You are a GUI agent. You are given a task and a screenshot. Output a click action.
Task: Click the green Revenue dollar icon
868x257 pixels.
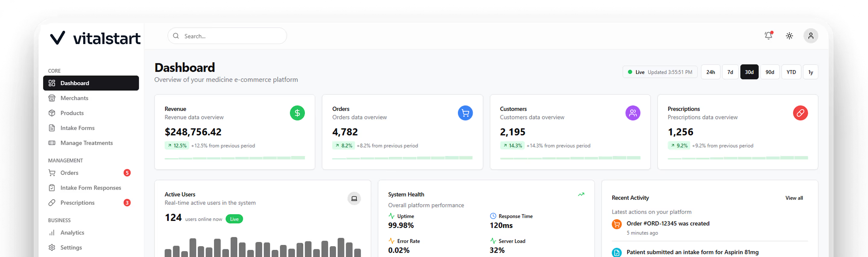297,113
